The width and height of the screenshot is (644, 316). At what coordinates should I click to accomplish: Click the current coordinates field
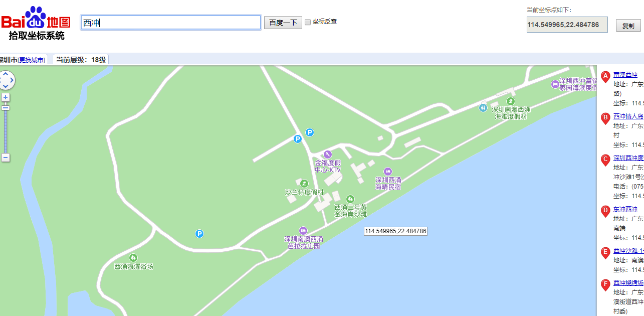(x=567, y=25)
